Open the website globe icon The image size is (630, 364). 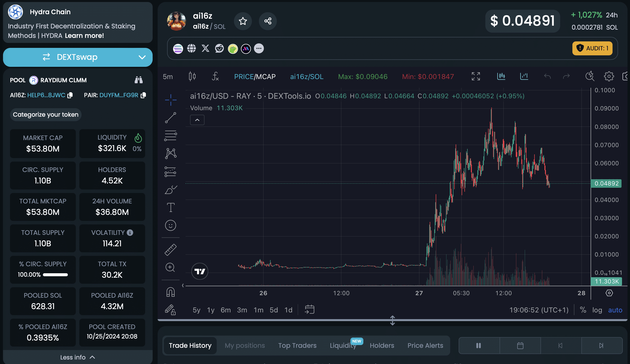pyautogui.click(x=192, y=48)
